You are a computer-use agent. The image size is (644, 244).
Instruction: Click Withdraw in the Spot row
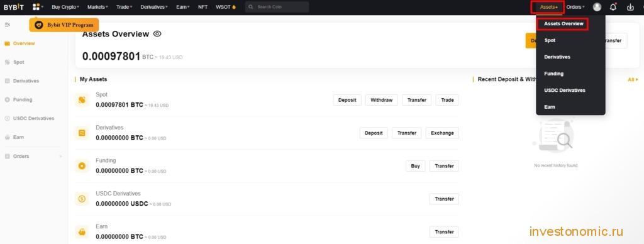click(x=382, y=100)
